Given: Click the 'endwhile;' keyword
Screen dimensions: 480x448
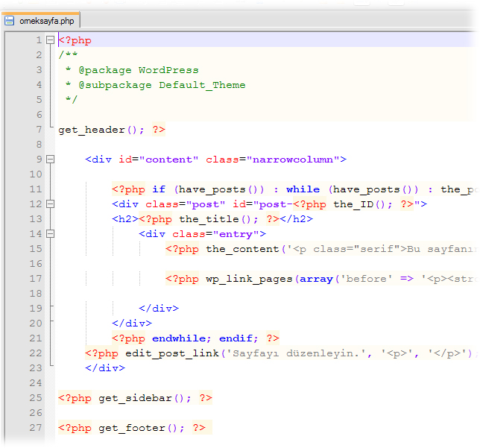Looking at the screenshot, I should pyautogui.click(x=182, y=338).
